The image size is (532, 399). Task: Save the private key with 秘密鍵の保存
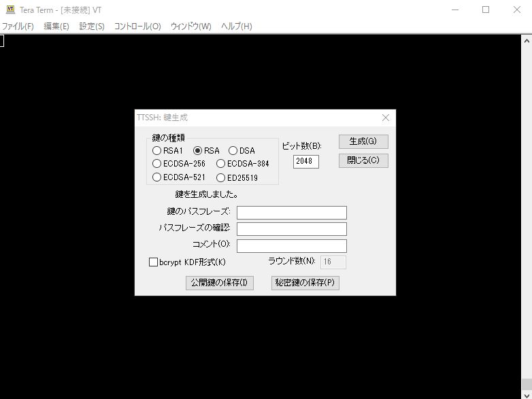point(305,283)
